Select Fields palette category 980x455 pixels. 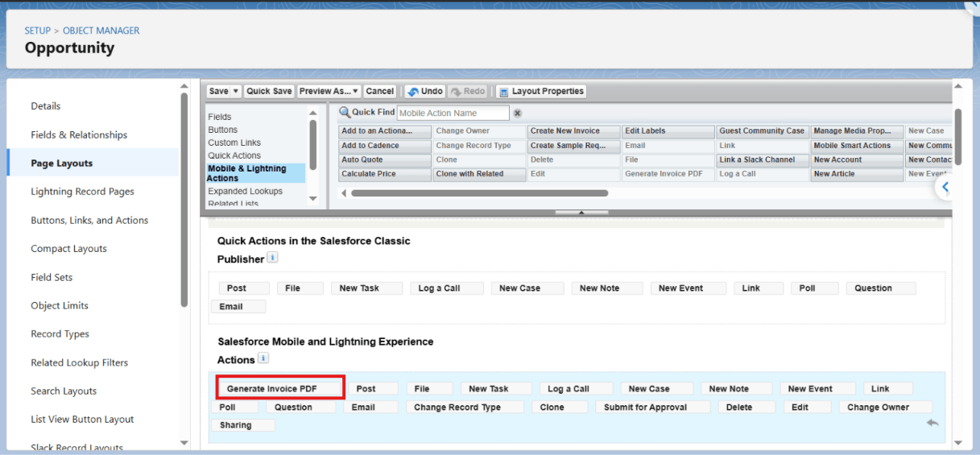pyautogui.click(x=219, y=117)
